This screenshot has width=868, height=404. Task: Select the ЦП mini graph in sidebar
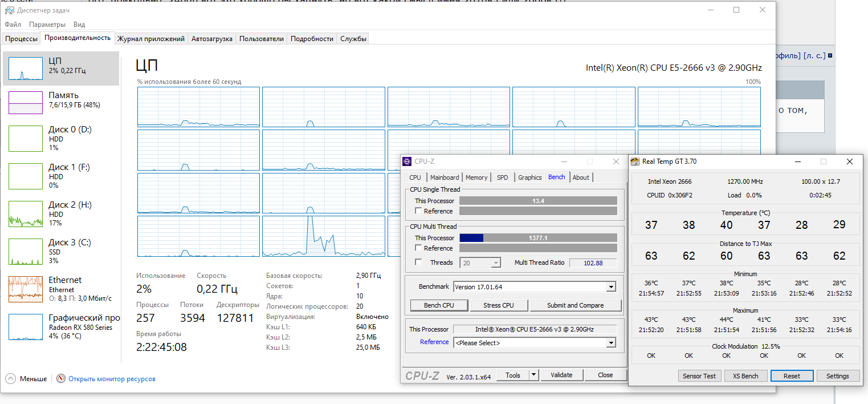(x=26, y=68)
